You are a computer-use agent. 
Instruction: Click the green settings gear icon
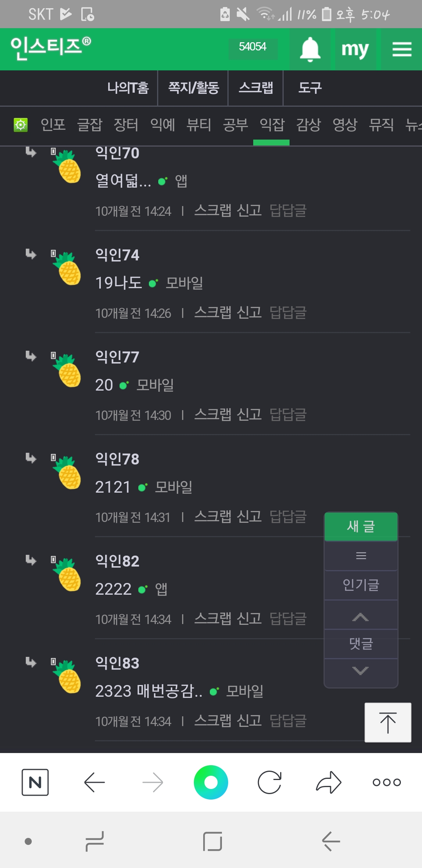[x=21, y=125]
